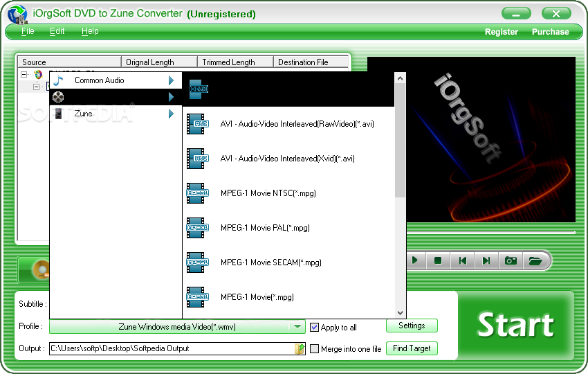Expand the highlighted video category arrow
The width and height of the screenshot is (588, 374).
point(171,97)
